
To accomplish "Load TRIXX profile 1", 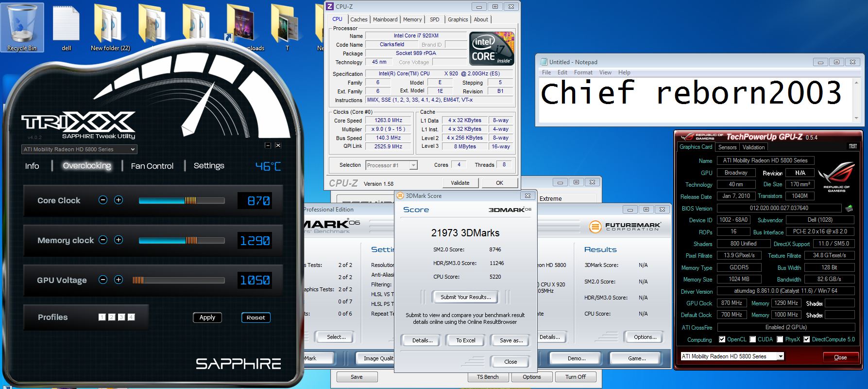I will (x=102, y=317).
